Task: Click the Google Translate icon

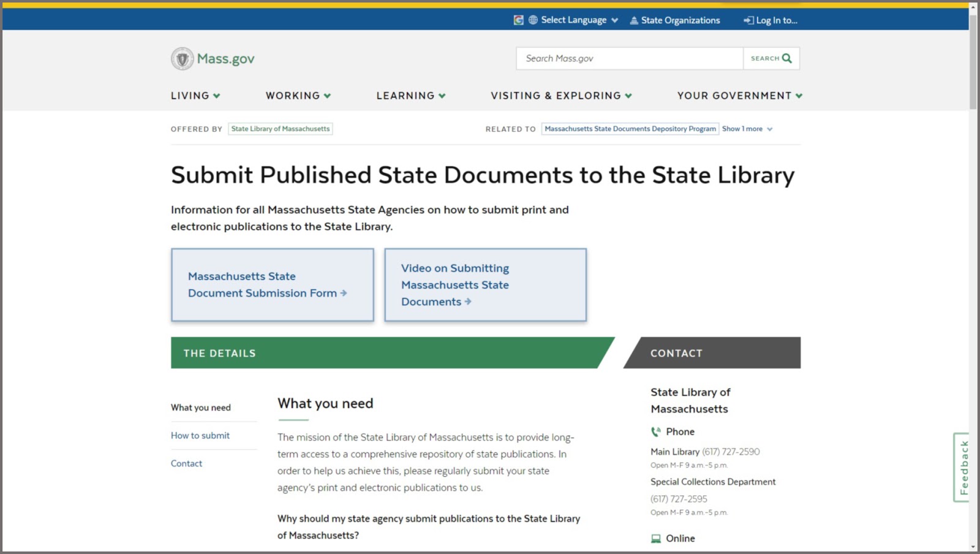Action: [x=518, y=20]
